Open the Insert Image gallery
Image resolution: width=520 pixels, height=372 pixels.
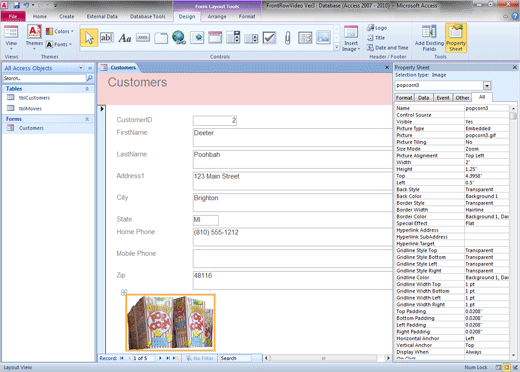click(351, 39)
